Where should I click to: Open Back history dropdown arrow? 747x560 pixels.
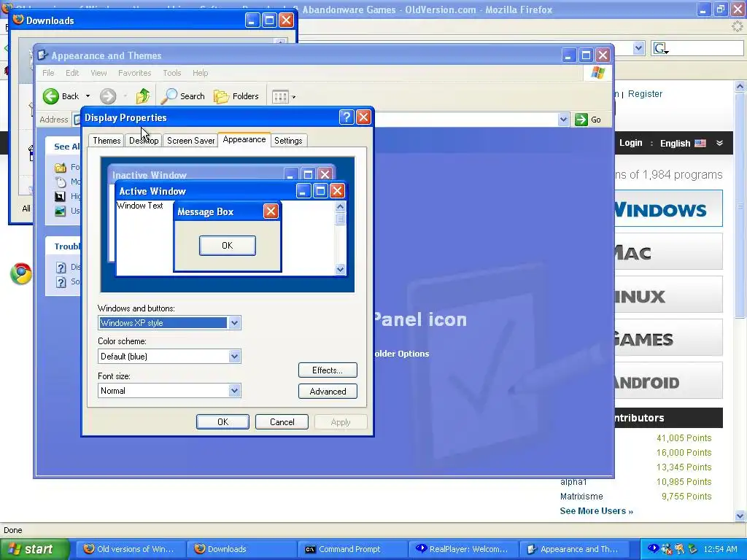(88, 96)
